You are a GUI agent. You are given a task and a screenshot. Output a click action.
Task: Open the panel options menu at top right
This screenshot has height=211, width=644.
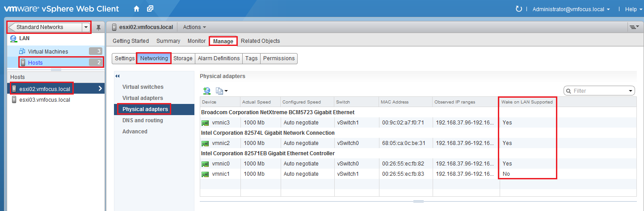[633, 27]
